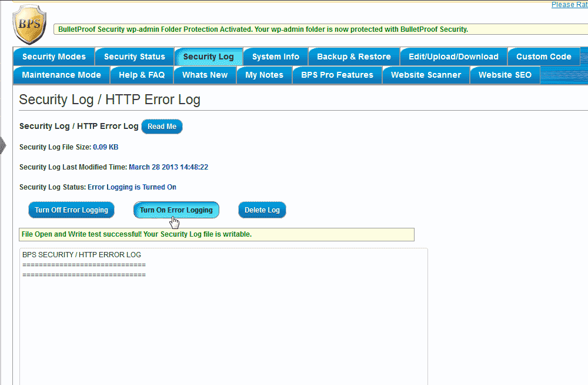The image size is (588, 385).
Task: Go to Backup & Restore tab
Action: pyautogui.click(x=354, y=57)
